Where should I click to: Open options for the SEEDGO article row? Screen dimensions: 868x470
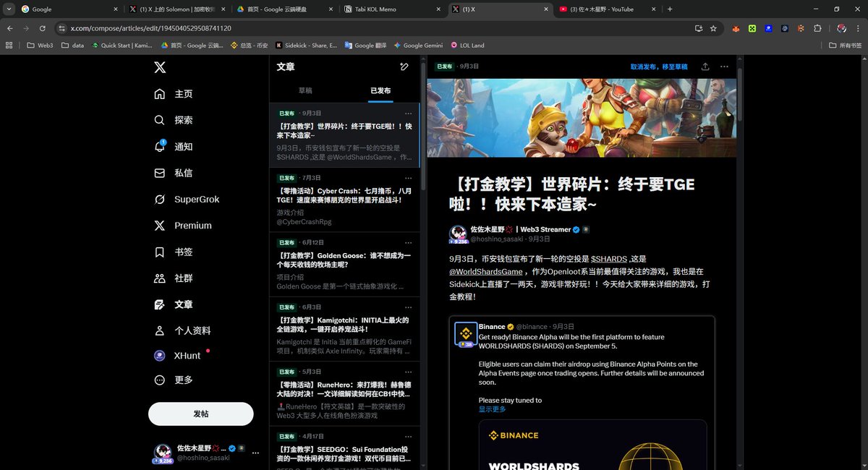409,437
